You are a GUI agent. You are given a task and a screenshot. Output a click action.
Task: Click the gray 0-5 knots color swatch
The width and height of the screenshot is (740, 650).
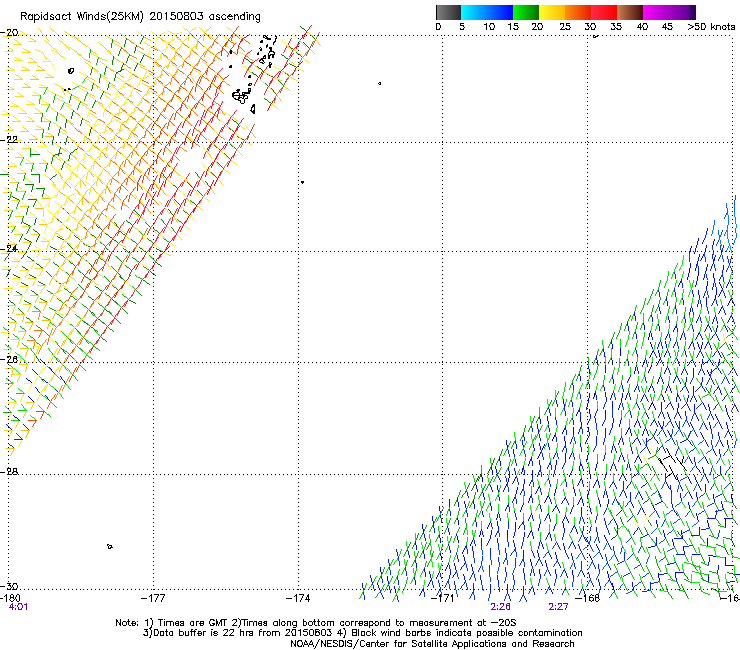pyautogui.click(x=448, y=12)
